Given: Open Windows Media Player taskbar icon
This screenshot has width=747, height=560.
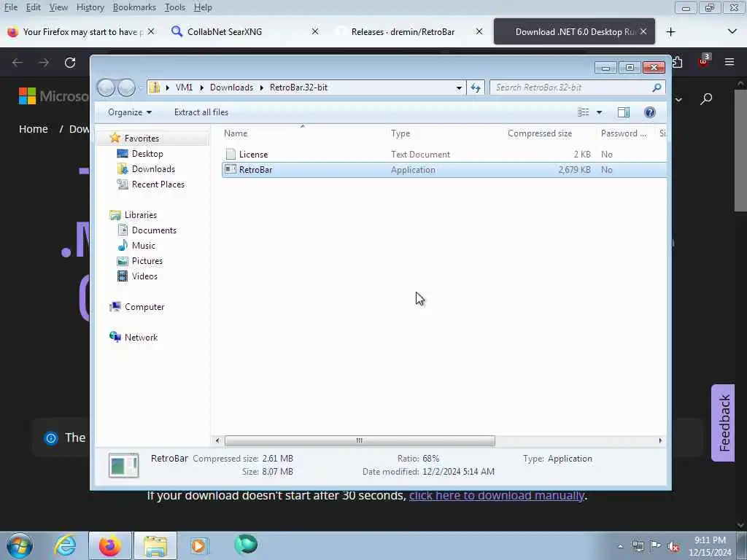Looking at the screenshot, I should 200,545.
